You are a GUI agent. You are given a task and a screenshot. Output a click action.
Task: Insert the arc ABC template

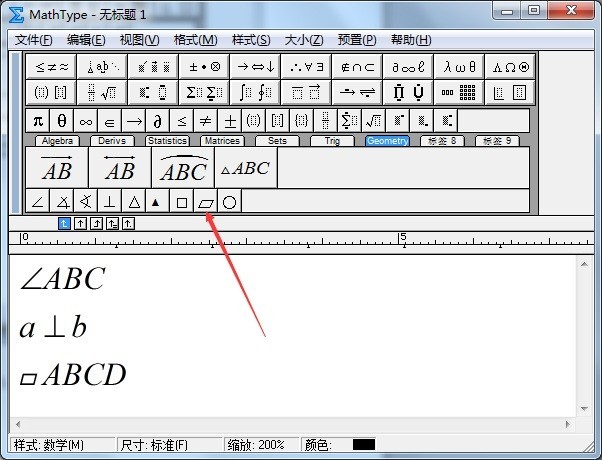(183, 168)
